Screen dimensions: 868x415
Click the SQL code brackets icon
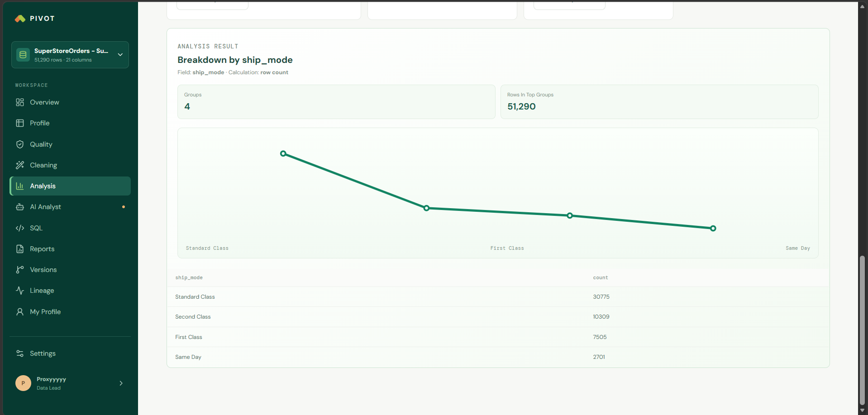point(20,228)
